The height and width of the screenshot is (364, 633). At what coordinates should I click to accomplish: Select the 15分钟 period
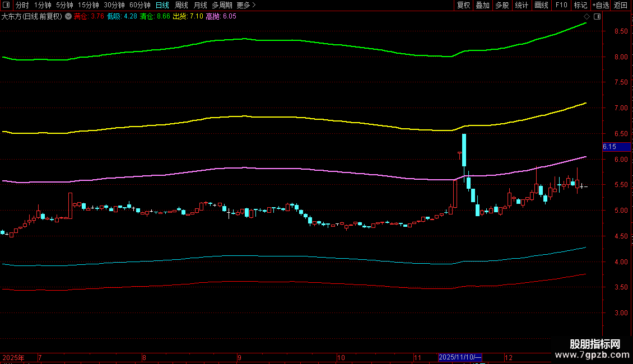(x=89, y=5)
